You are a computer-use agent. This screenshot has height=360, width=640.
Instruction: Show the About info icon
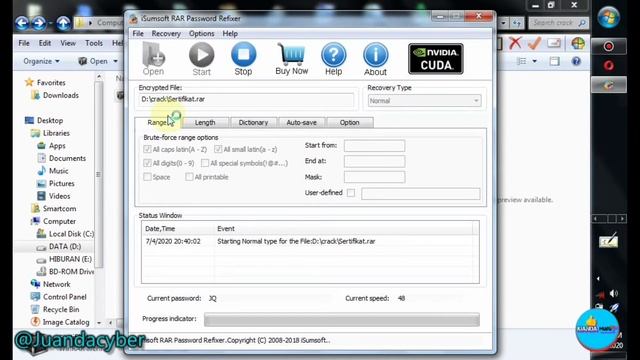click(376, 59)
